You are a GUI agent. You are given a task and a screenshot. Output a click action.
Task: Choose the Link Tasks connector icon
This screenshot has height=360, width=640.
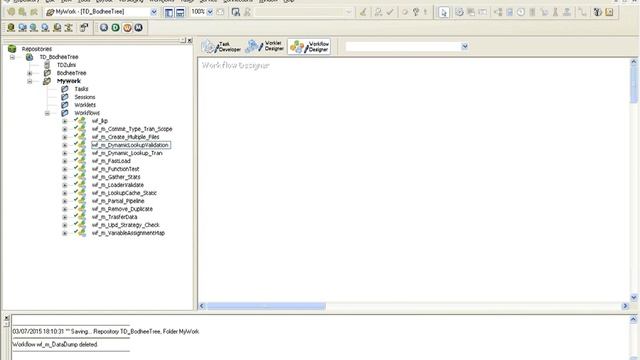582,12
